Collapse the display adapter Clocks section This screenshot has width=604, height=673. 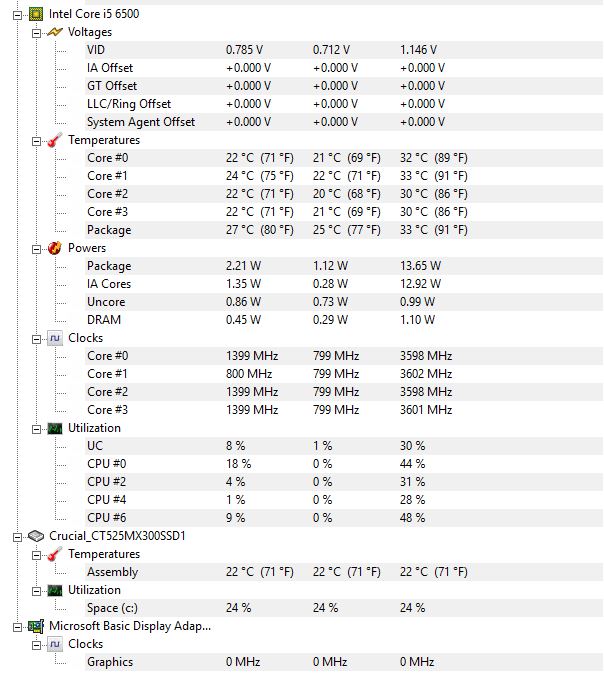pyautogui.click(x=36, y=645)
